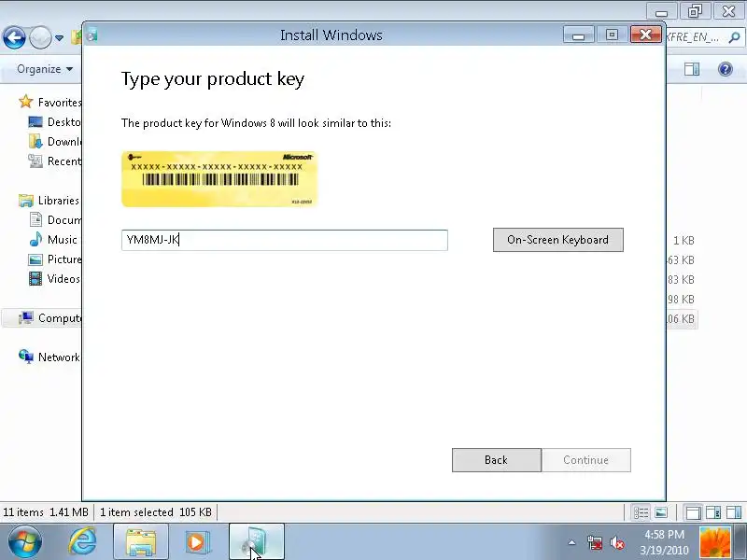Close the Install Windows dialog

645,35
